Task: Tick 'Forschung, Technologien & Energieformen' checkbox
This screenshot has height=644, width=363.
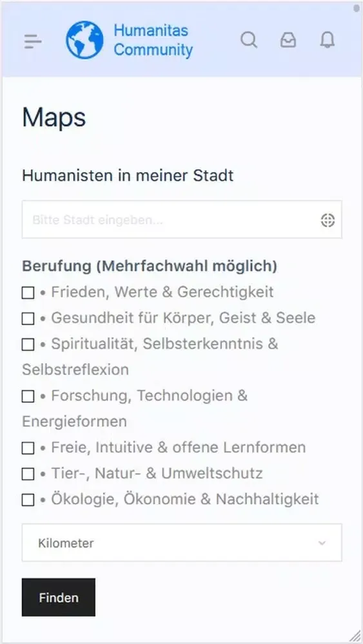Action: tap(28, 396)
